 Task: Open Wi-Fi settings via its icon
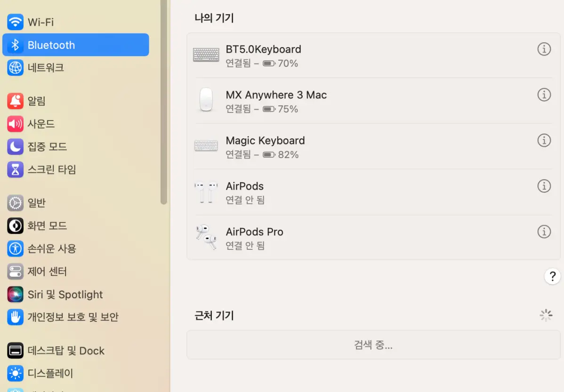15,22
